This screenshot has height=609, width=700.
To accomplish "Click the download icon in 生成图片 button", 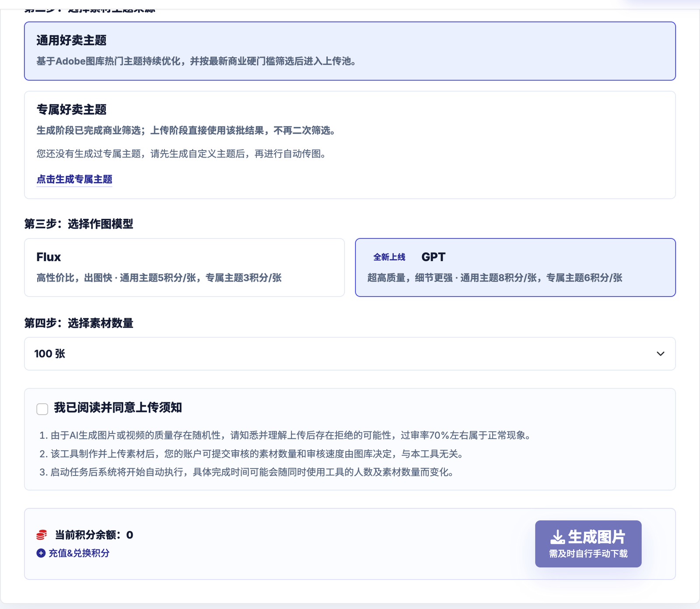I will coord(557,537).
